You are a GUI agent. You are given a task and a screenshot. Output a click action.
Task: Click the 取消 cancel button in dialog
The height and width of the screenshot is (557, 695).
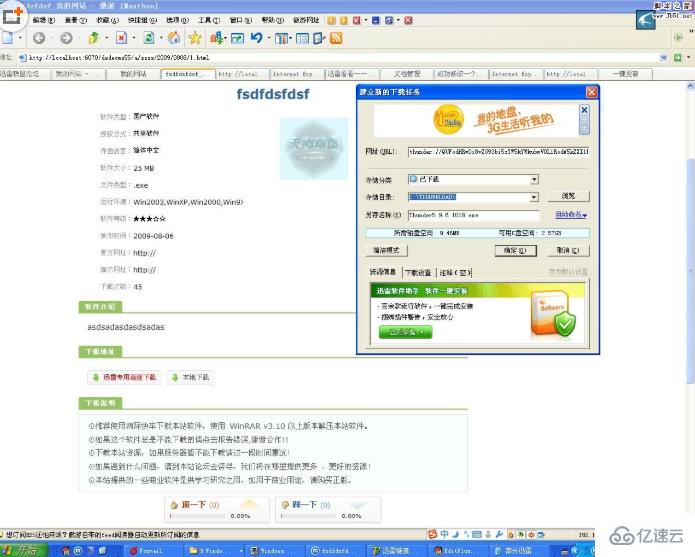click(568, 250)
